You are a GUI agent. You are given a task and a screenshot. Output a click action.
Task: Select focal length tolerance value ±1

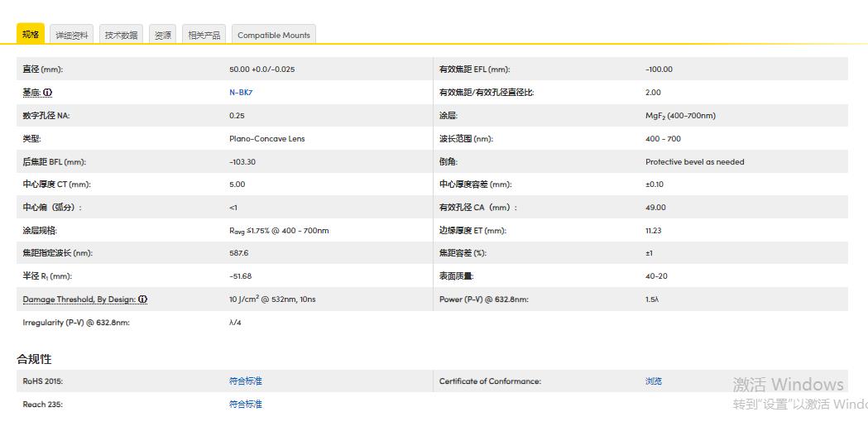649,253
